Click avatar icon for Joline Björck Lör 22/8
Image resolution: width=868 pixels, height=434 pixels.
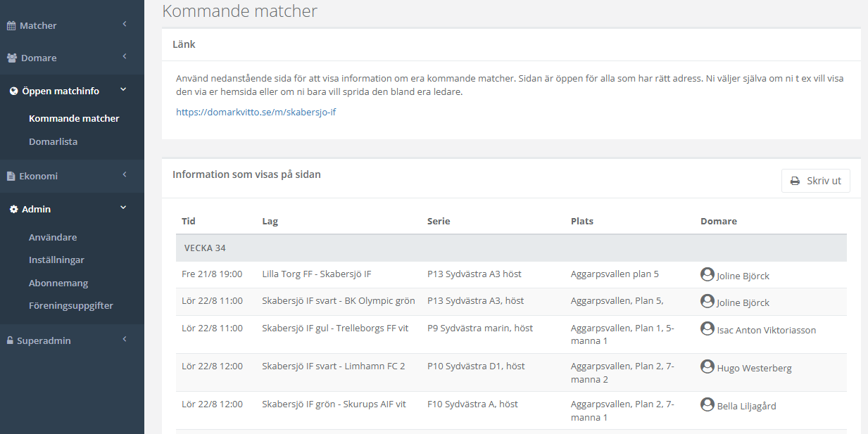coord(707,301)
